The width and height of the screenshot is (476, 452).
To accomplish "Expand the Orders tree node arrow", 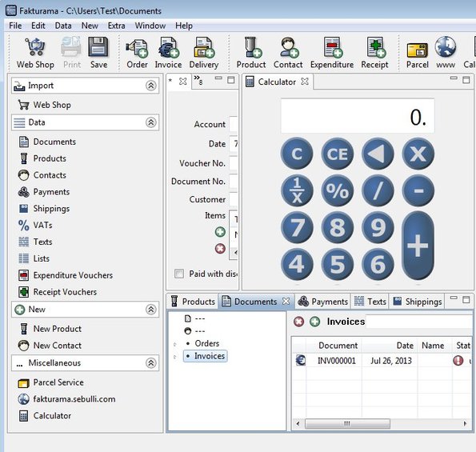I will 175,344.
